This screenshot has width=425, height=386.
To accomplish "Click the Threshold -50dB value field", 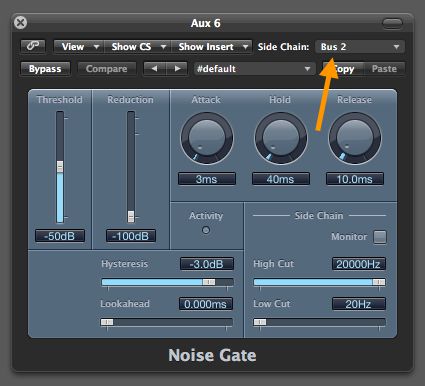I will 60,236.
